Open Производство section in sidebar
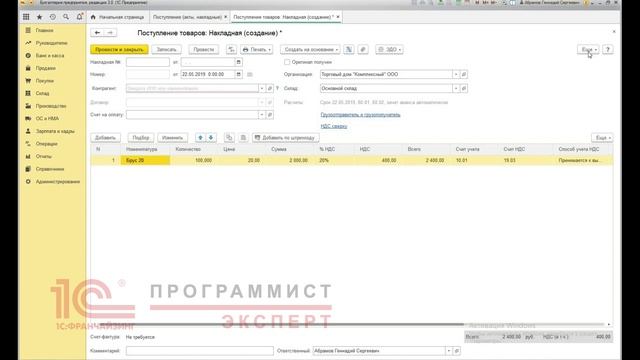The width and height of the screenshot is (640, 360). [x=51, y=106]
